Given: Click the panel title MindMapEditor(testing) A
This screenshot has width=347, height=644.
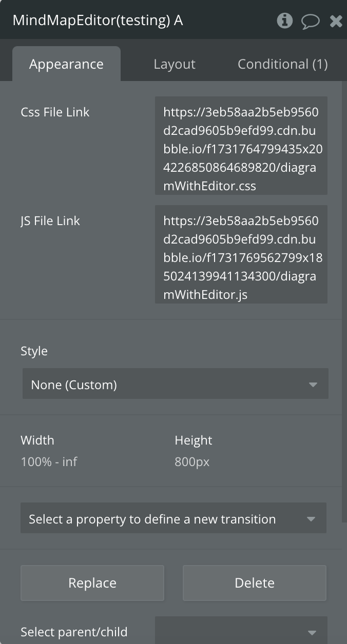Looking at the screenshot, I should coord(98,21).
